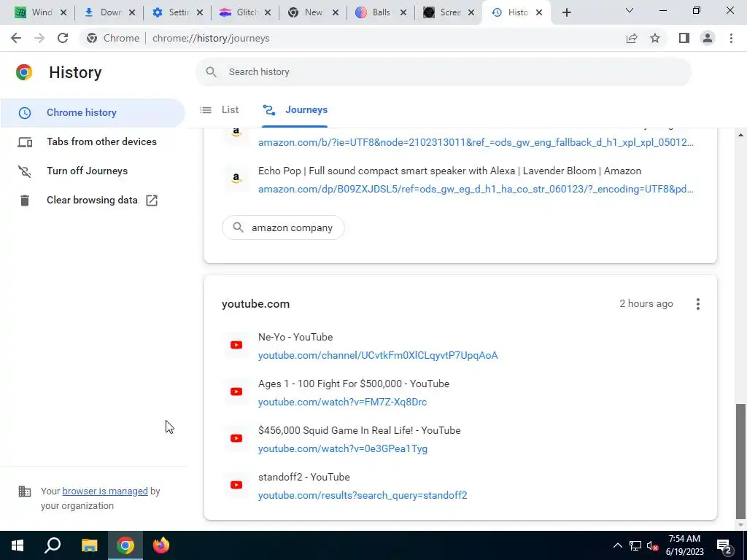This screenshot has height=560, width=747.
Task: Open Windows taskbar search
Action: [x=53, y=545]
